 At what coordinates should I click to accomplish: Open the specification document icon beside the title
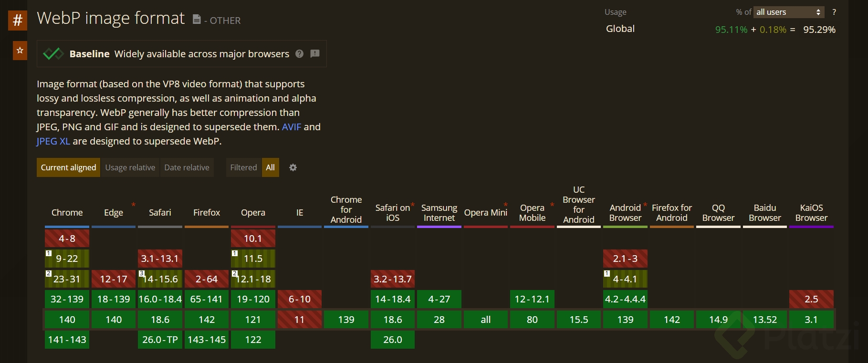(x=197, y=20)
